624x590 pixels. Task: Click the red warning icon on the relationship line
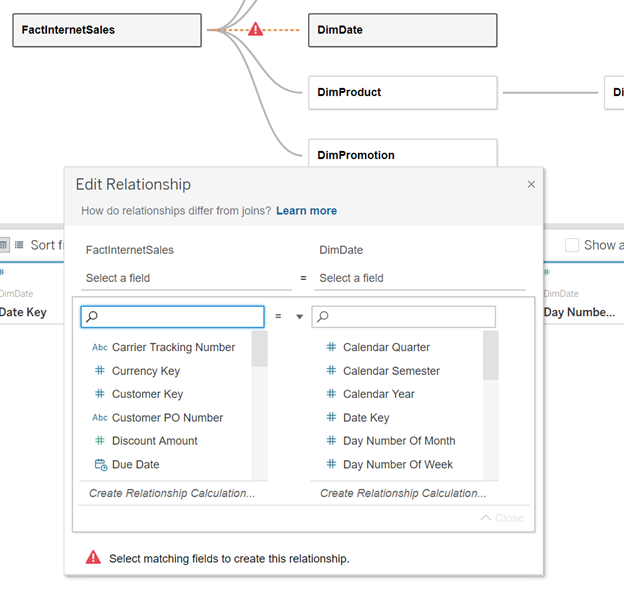[x=256, y=30]
